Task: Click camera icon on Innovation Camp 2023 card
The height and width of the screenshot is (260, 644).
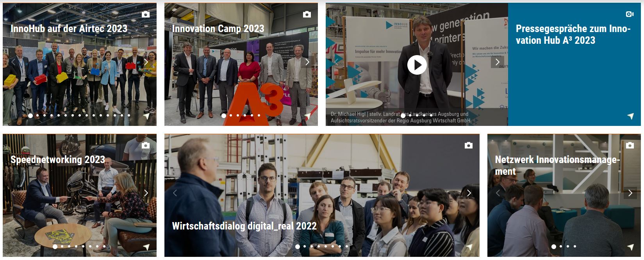Action: click(x=307, y=14)
